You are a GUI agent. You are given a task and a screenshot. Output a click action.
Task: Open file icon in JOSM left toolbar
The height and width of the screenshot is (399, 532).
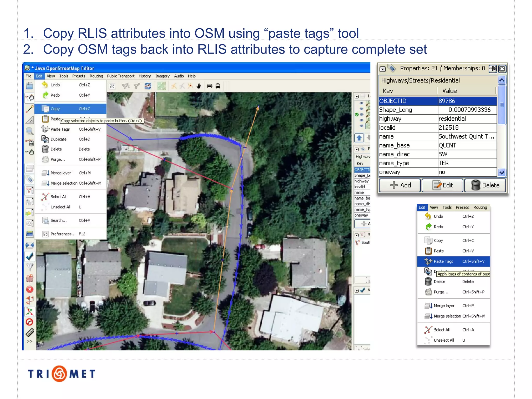click(x=29, y=85)
